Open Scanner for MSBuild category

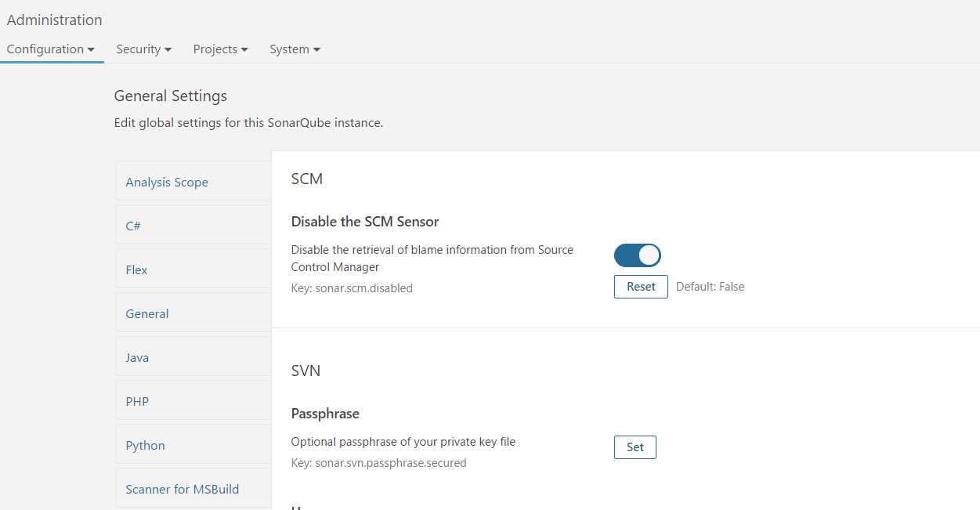(193, 489)
